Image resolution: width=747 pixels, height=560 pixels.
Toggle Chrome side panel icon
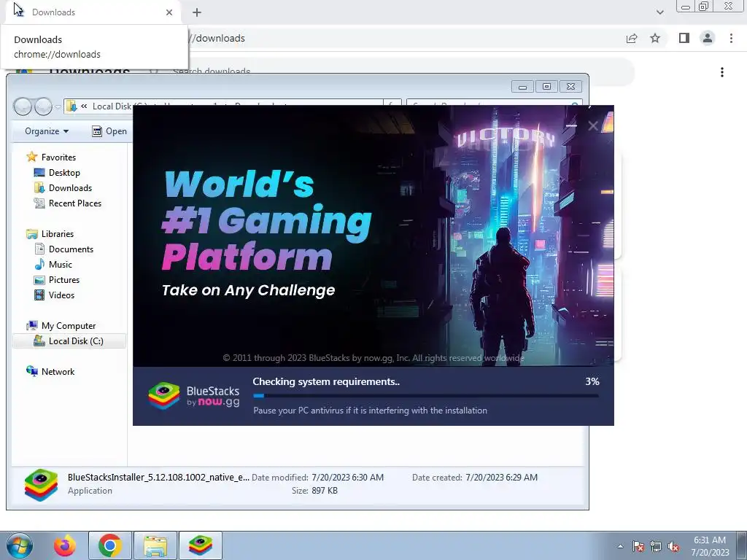pos(684,38)
